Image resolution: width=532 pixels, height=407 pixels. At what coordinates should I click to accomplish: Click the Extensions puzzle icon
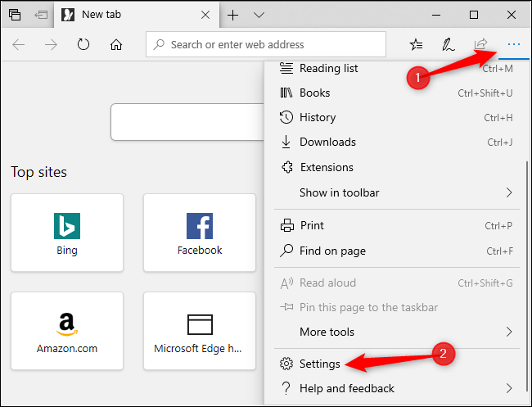[287, 167]
